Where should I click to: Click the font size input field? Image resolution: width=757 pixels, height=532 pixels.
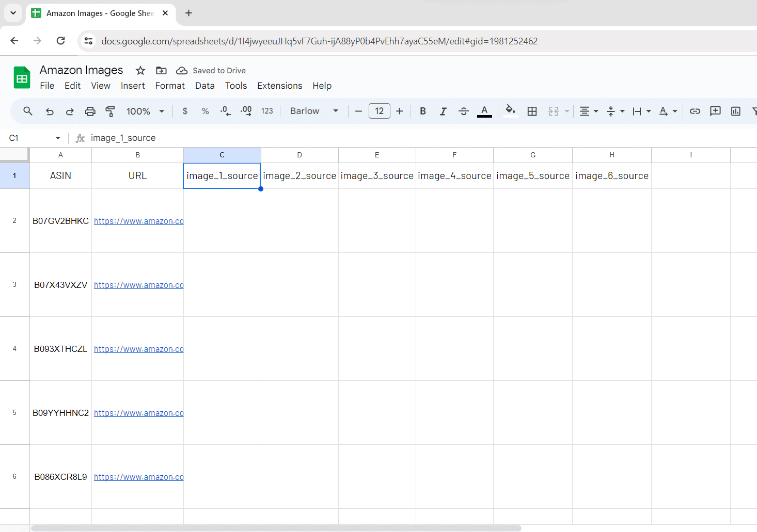tap(379, 111)
